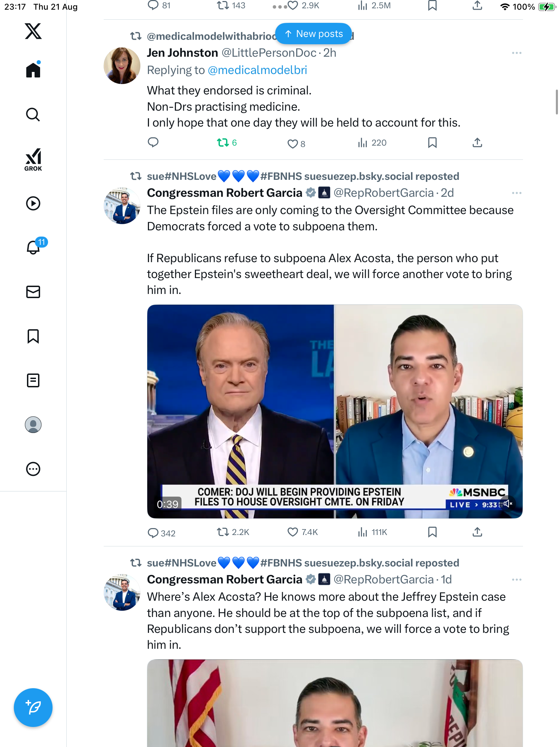The height and width of the screenshot is (747, 560).
Task: Open direct messages envelope icon
Action: click(33, 292)
